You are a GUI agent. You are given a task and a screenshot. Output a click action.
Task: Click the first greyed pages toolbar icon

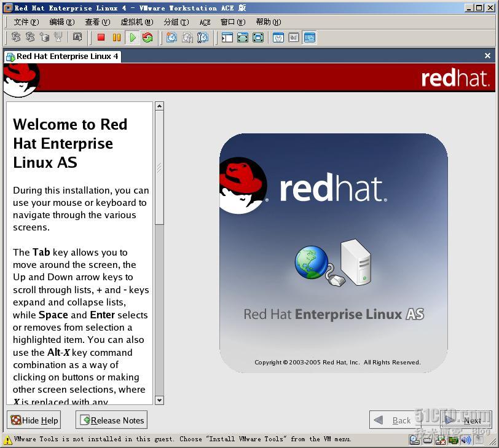coord(16,37)
